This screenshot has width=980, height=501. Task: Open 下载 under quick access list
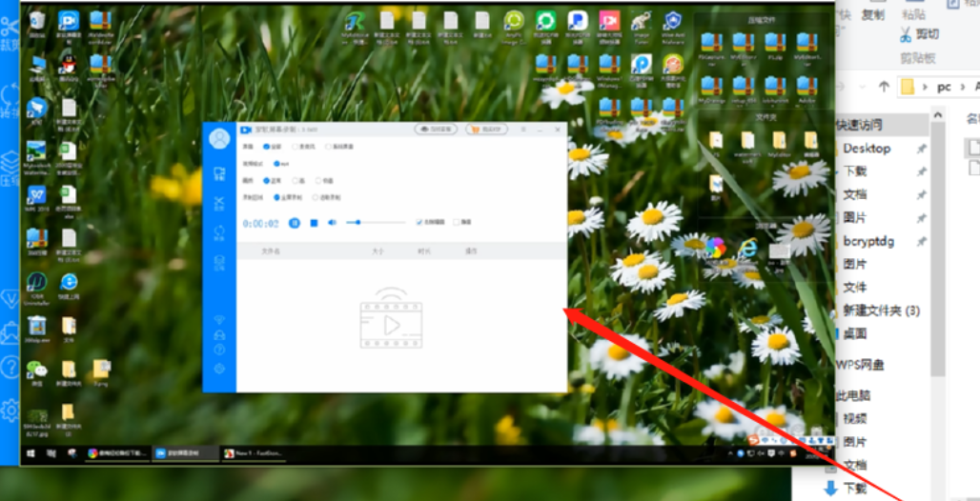point(855,171)
